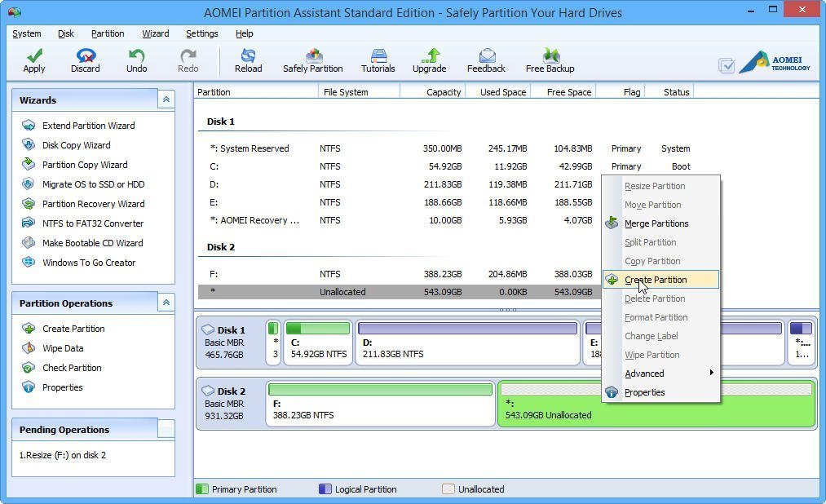The width and height of the screenshot is (826, 504).
Task: Select the Unallocated 543.09GB list row
Action: [x=400, y=292]
